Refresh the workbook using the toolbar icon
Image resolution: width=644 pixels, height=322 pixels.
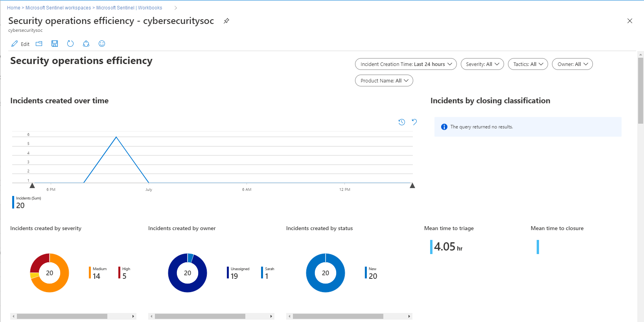click(70, 44)
